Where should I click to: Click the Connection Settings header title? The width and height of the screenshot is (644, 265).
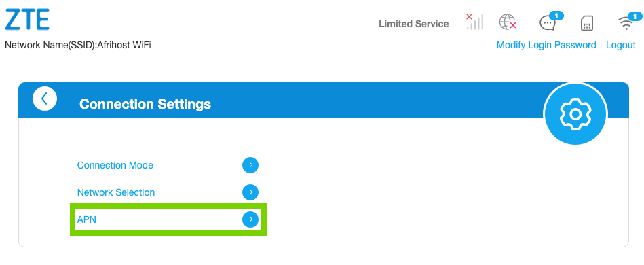pyautogui.click(x=145, y=104)
